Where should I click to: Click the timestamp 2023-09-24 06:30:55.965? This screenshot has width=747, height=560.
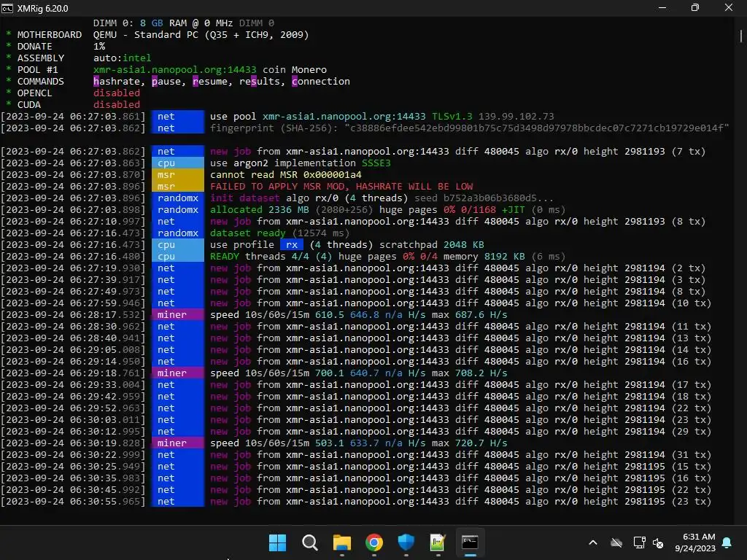tap(73, 502)
